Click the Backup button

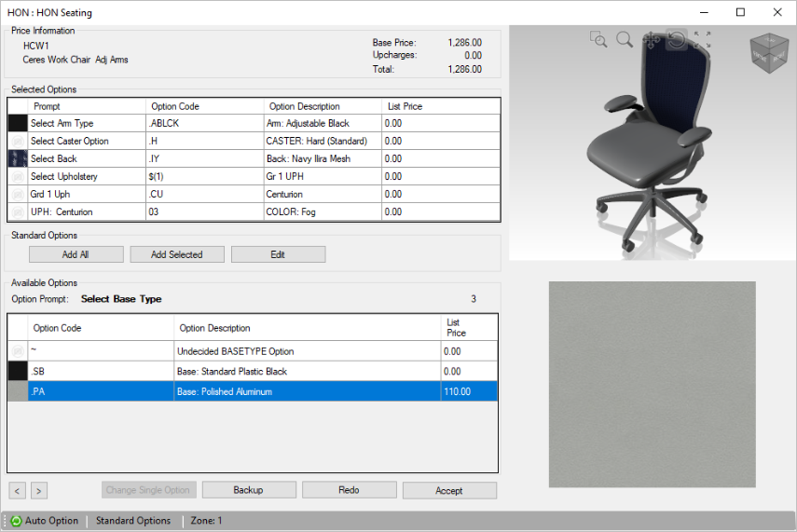click(249, 490)
